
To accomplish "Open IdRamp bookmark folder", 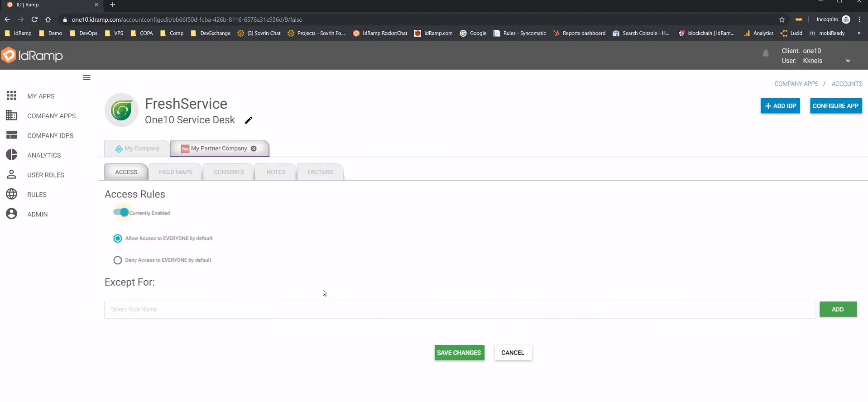I will [x=18, y=33].
